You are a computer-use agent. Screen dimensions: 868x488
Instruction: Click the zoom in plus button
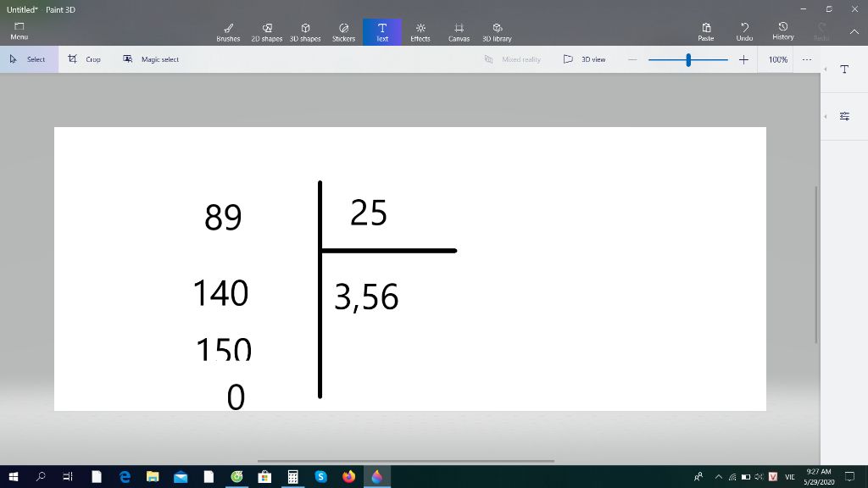(x=743, y=59)
